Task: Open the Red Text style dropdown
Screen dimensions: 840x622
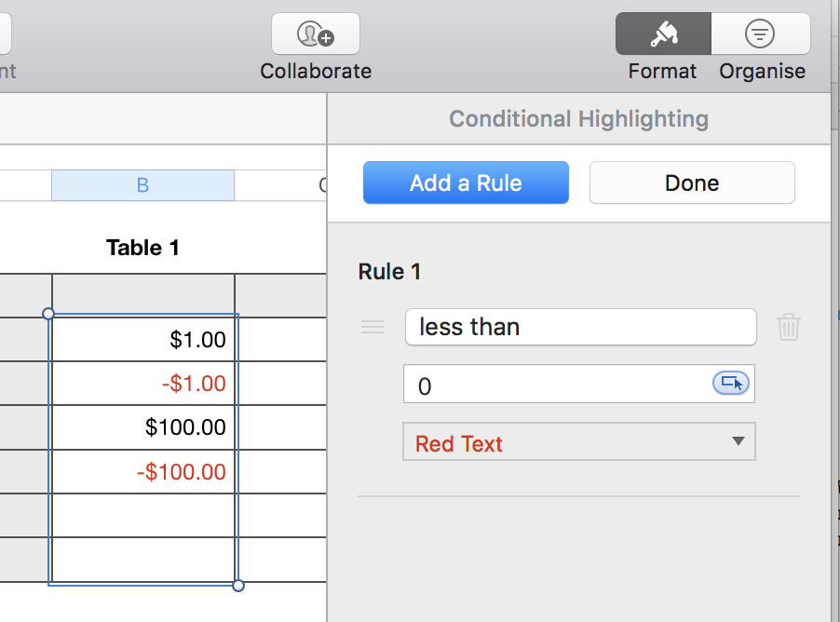Action: coord(578,442)
